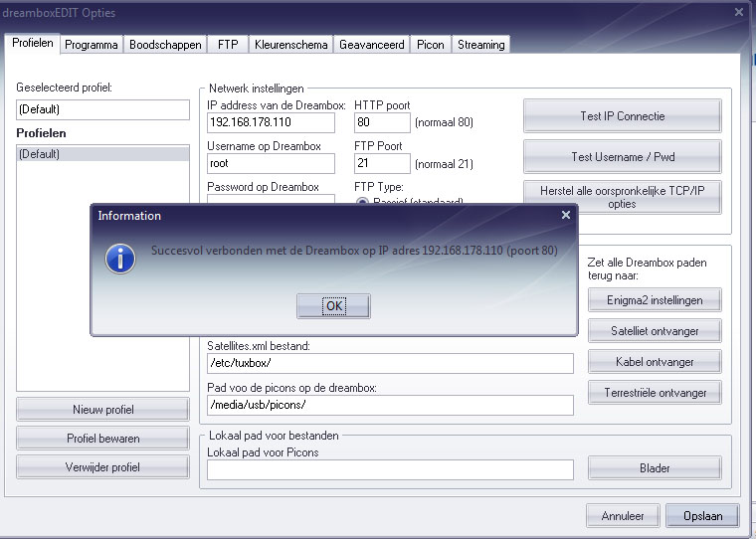Click the IP address van de Dreambox field

[x=271, y=122]
